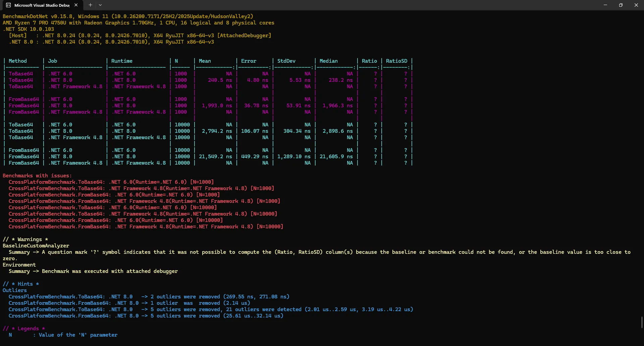644x346 pixels.
Task: Click the Median column header text
Action: point(328,61)
